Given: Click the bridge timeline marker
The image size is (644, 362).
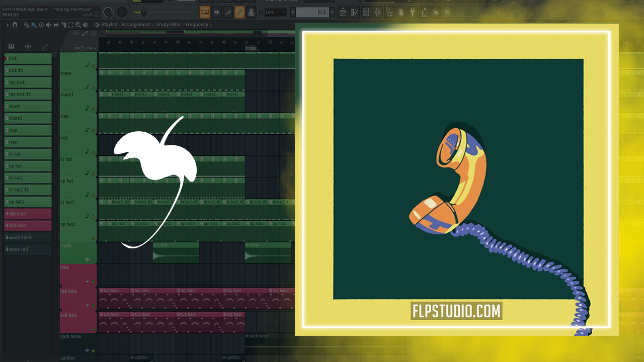Looking at the screenshot, I should click(251, 48).
